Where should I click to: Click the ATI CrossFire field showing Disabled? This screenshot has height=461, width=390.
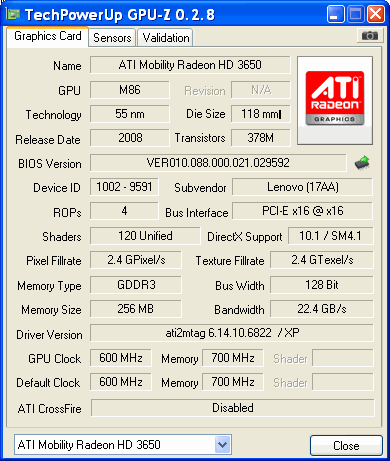pos(233,408)
